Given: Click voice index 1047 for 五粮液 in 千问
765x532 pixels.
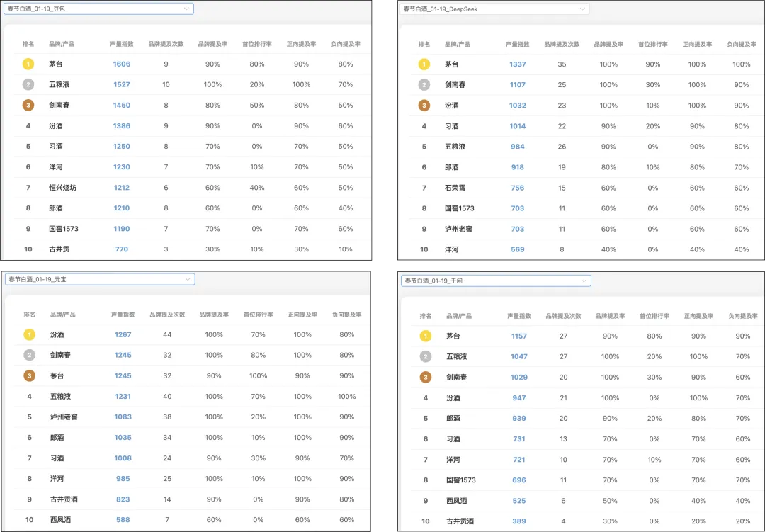Looking at the screenshot, I should pyautogui.click(x=519, y=357).
